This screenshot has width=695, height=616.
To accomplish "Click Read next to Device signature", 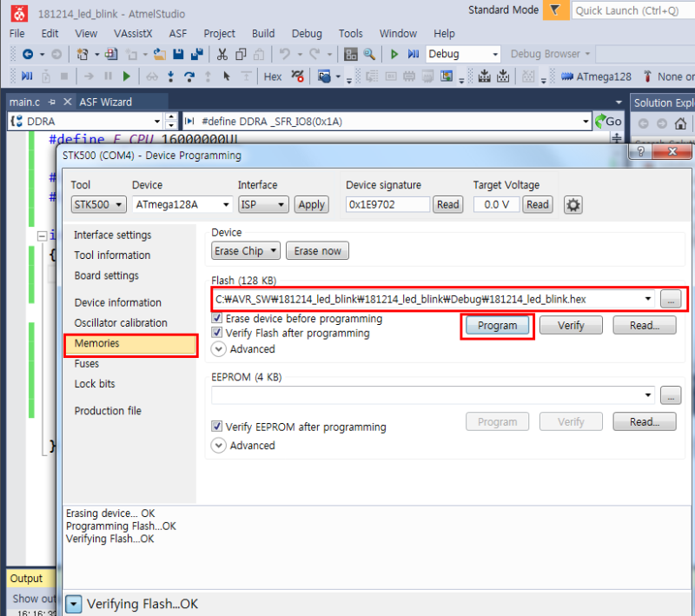I will tap(448, 205).
